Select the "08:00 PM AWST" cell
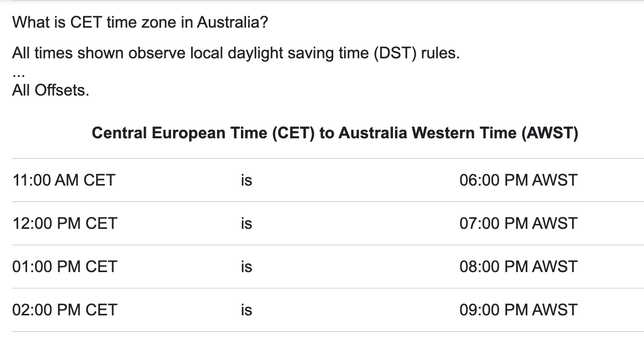 click(x=518, y=267)
